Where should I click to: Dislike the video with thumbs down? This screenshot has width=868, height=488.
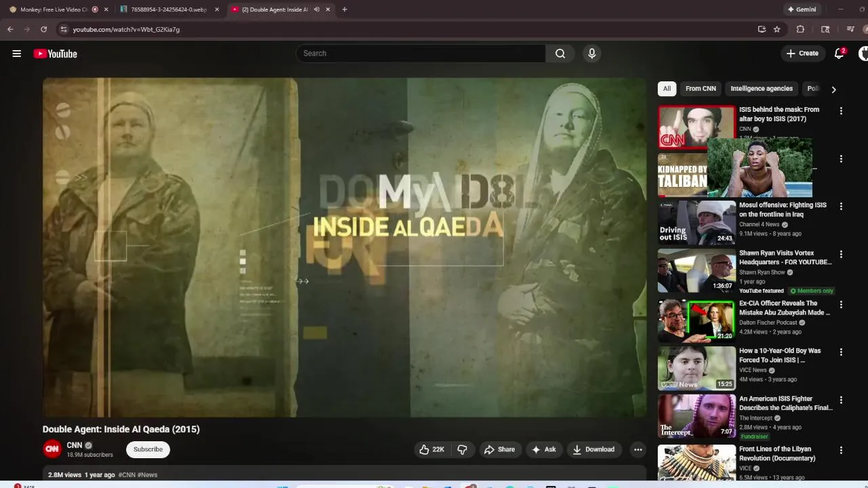click(462, 449)
